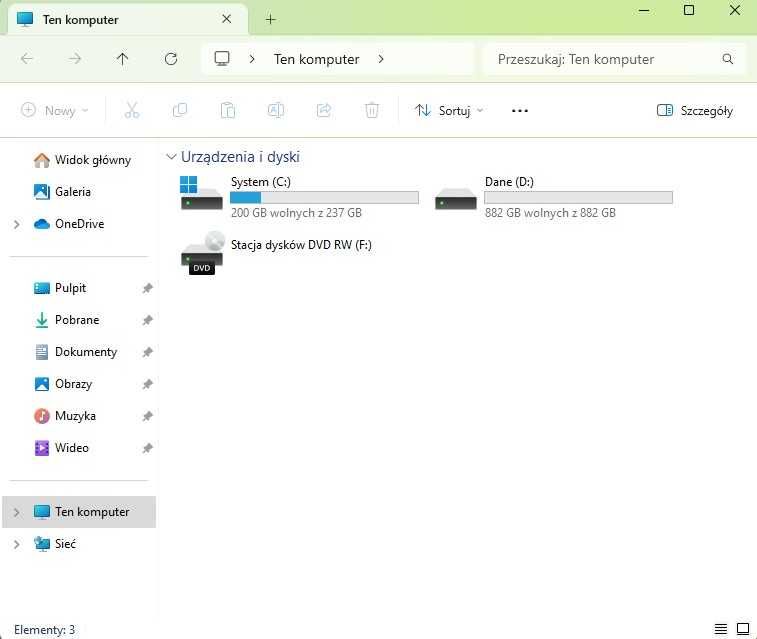Image resolution: width=757 pixels, height=639 pixels.
Task: Close the Ten komputer tab
Action: pos(226,19)
